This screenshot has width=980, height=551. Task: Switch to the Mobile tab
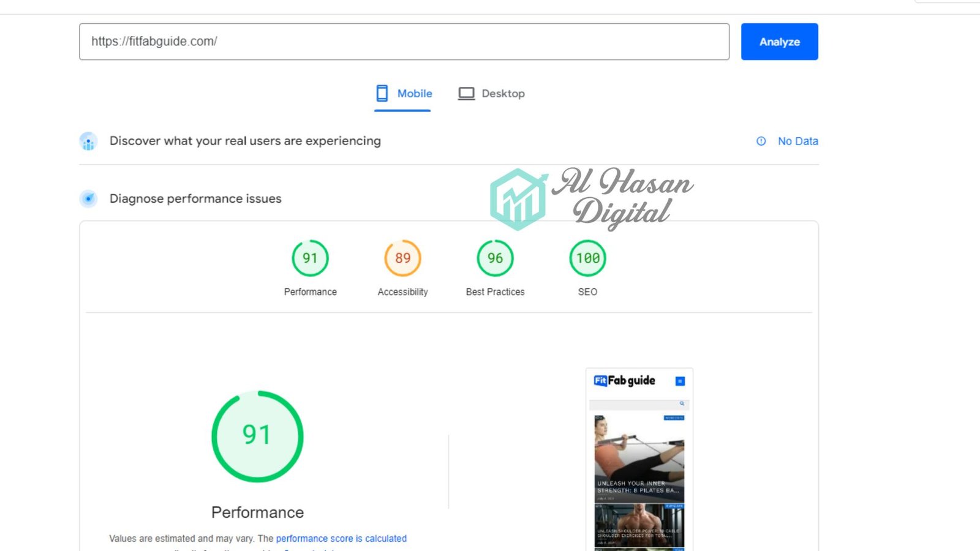pos(403,94)
